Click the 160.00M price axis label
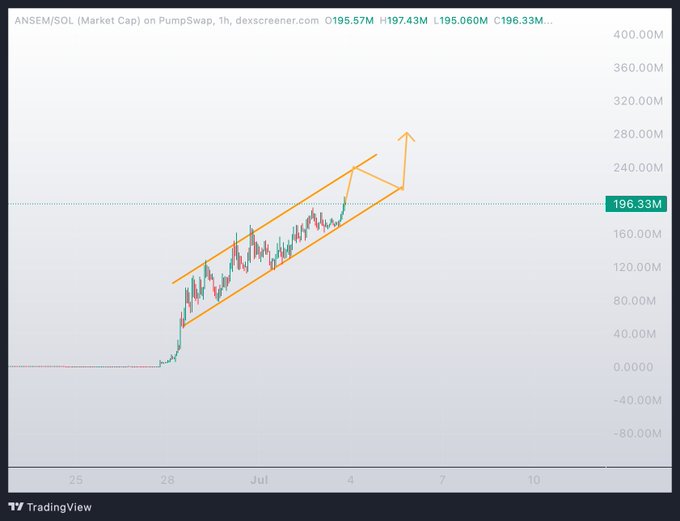 [x=637, y=234]
